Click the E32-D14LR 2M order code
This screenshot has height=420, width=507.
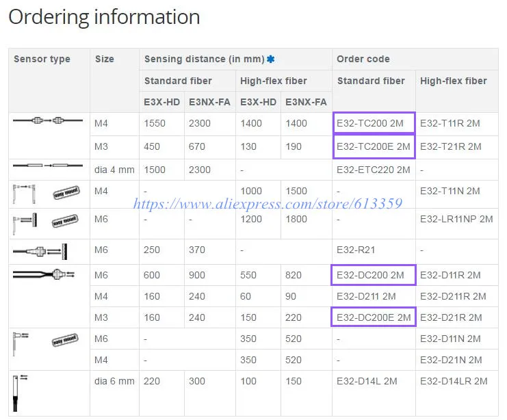click(454, 381)
